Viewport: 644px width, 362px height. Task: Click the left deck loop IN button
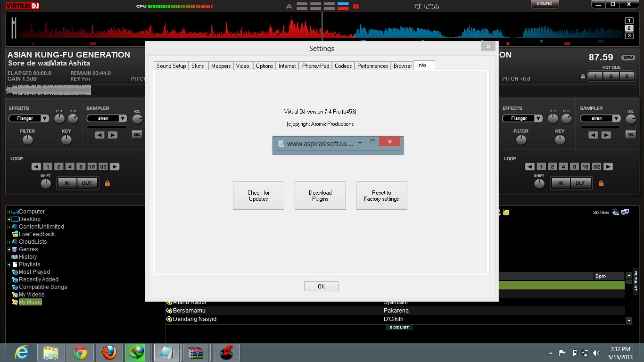(67, 183)
